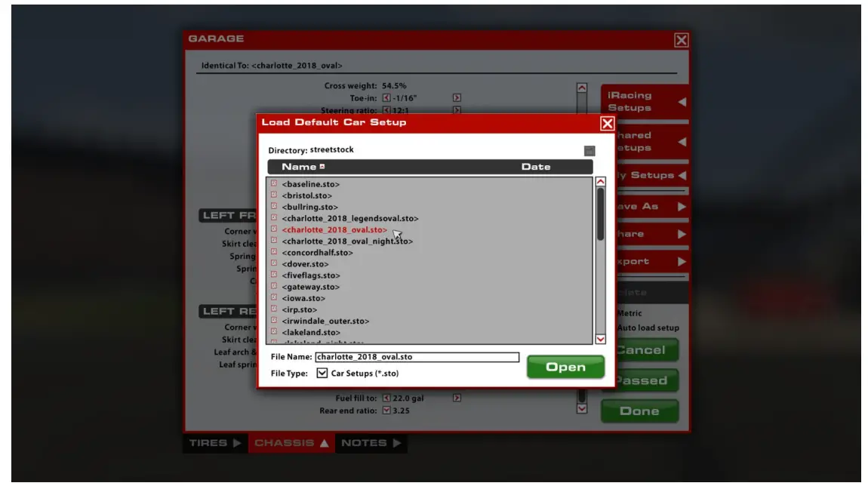Viewport: 868px width, 486px height.
Task: Click the Garage panel scroll down arrow
Action: click(582, 408)
